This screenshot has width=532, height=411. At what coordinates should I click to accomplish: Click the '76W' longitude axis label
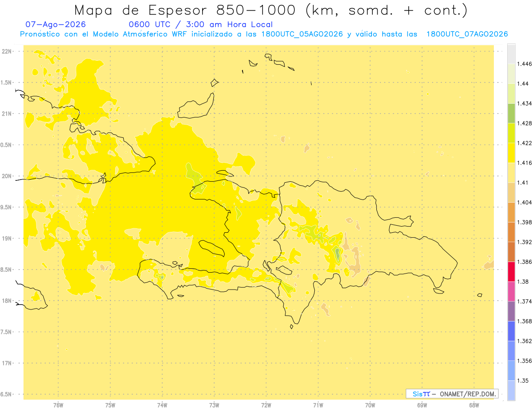(58, 405)
